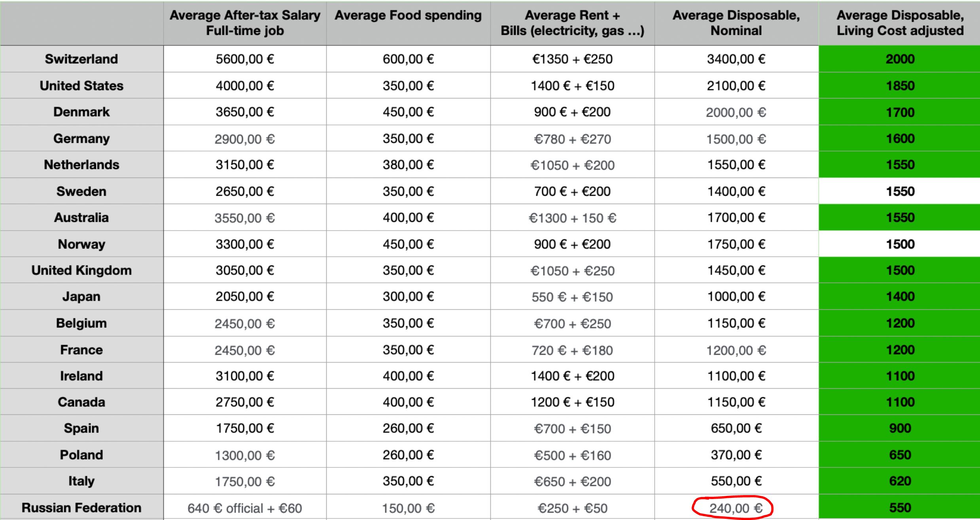Select Switzerland's 3400,00 € disposable cell
Viewport: 980px width, 520px height.
[x=736, y=59]
